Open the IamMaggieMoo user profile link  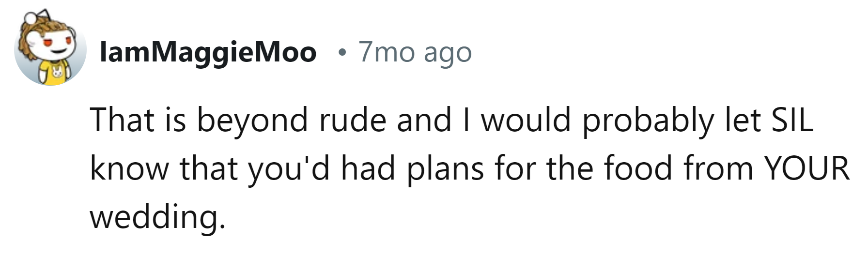pos(208,52)
